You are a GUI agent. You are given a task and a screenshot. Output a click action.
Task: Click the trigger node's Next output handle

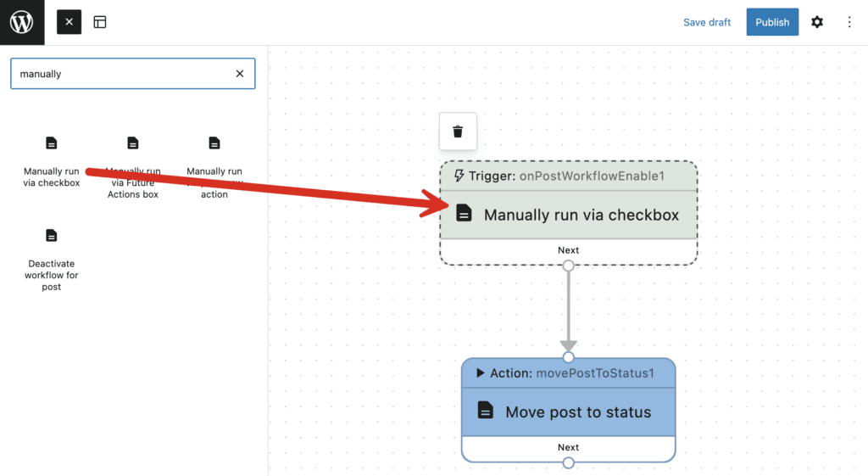pyautogui.click(x=568, y=266)
